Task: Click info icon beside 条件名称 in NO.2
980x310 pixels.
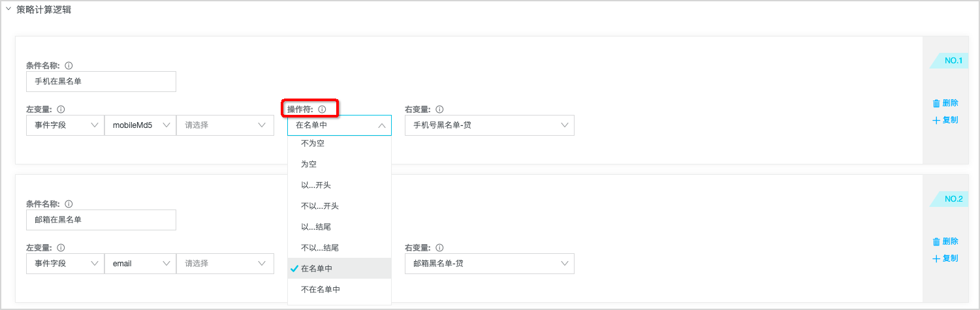Action: 69,204
